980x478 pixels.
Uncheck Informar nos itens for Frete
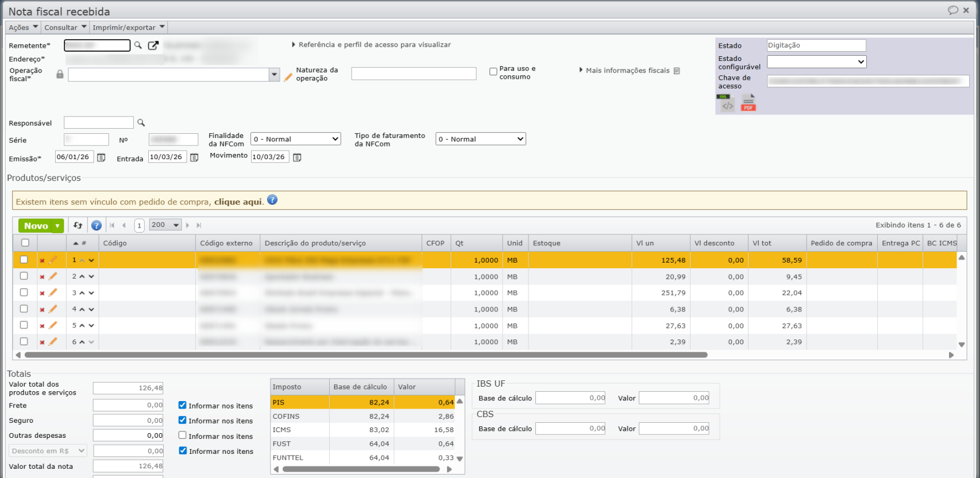pyautogui.click(x=183, y=405)
